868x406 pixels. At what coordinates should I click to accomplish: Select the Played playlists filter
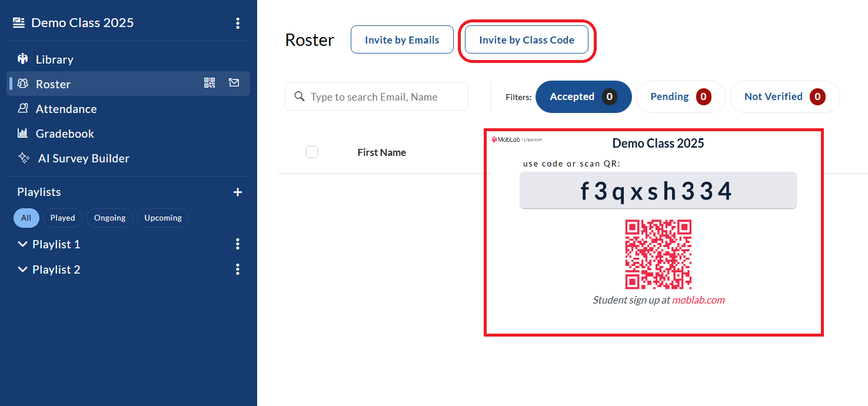62,218
